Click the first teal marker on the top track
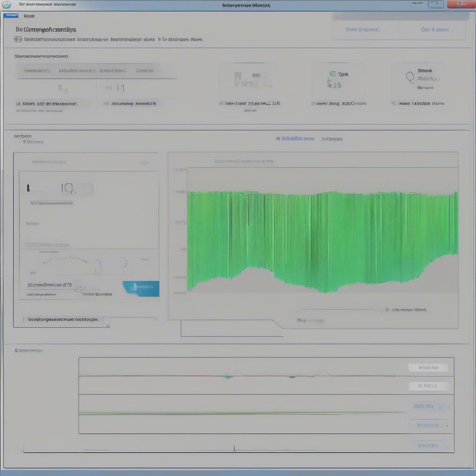Image resolution: width=476 pixels, height=476 pixels. 228,377
